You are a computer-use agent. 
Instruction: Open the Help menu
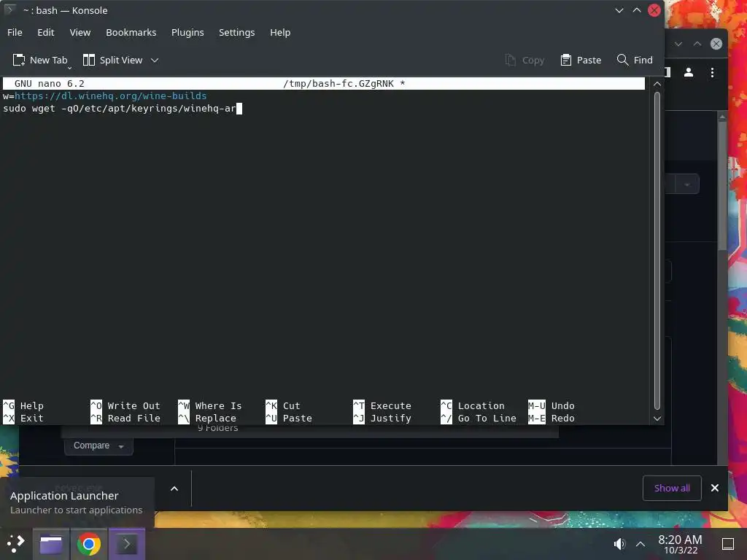(x=280, y=32)
